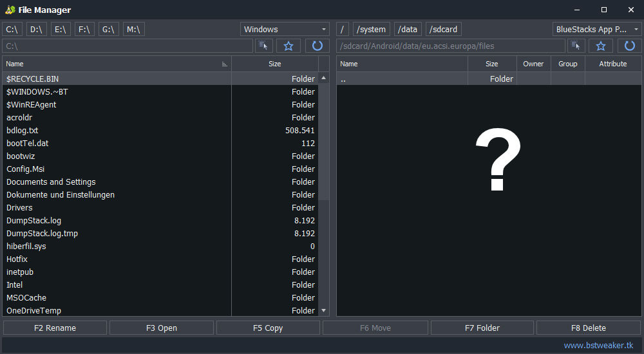Select the bootwiz folder
Viewport: 644px width, 354px height.
[160, 156]
